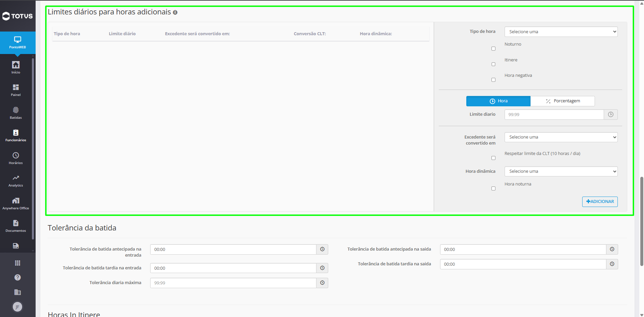Image resolution: width=644 pixels, height=317 pixels.
Task: Click the Tipo de hora column header
Action: (x=67, y=34)
